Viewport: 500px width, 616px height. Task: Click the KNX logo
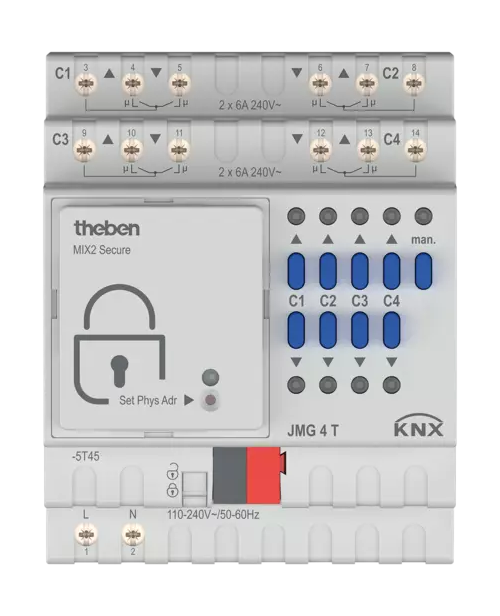click(x=419, y=425)
